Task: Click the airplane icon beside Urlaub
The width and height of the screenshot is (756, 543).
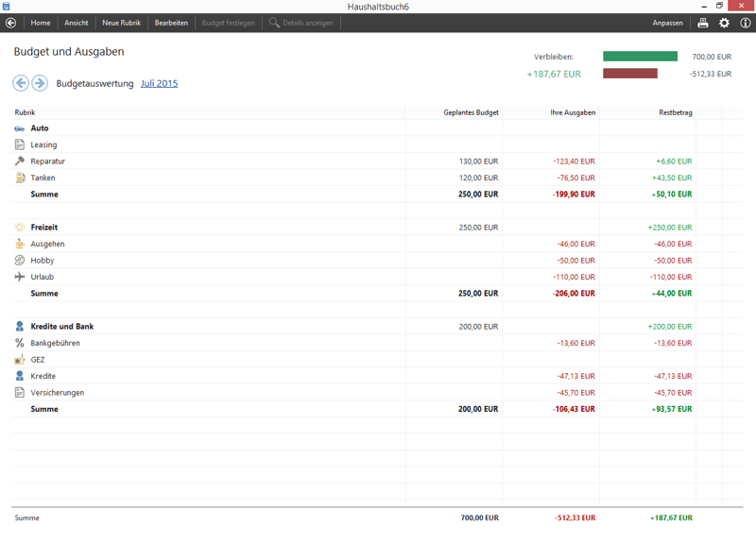Action: [x=20, y=277]
